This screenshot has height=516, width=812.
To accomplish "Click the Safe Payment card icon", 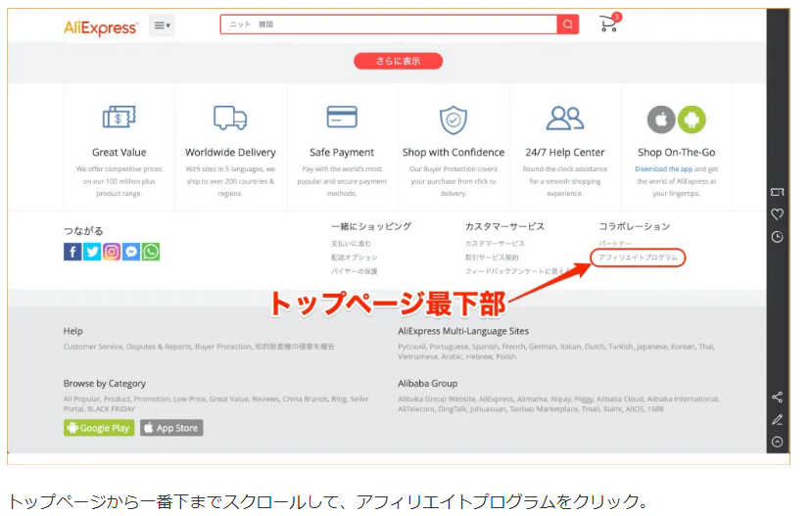I will click(342, 117).
